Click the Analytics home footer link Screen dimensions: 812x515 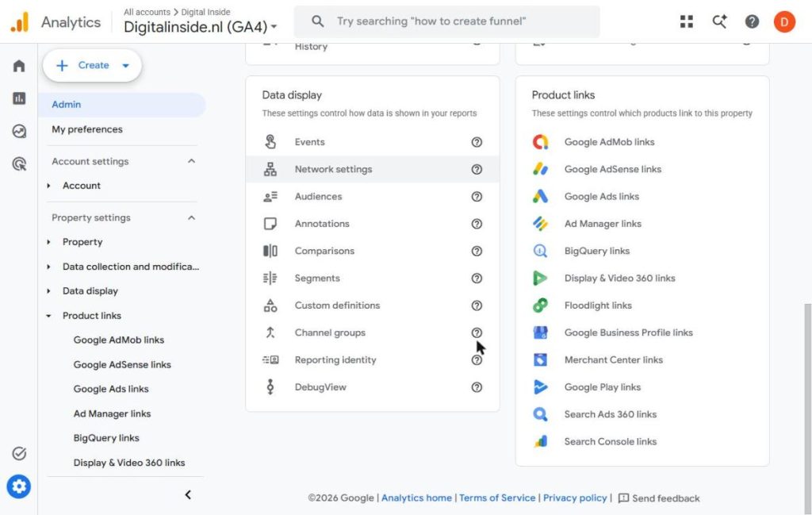click(x=416, y=498)
